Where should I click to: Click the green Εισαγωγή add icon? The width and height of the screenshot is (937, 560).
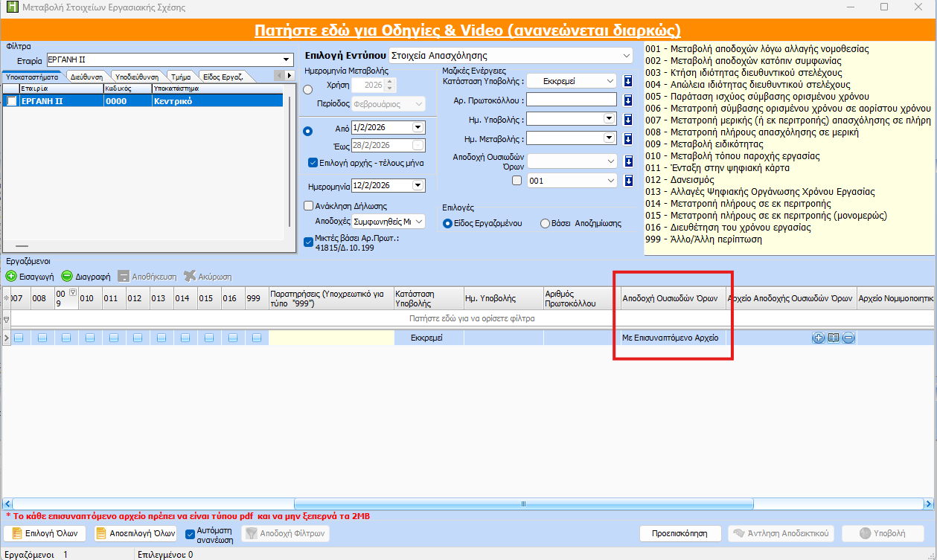click(x=11, y=276)
